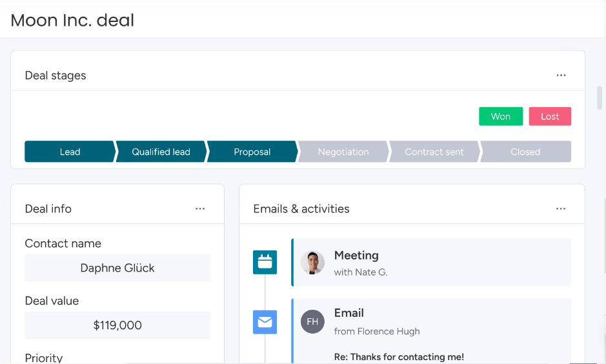Select the Qualified lead stage
606x364 pixels.
[x=161, y=152]
